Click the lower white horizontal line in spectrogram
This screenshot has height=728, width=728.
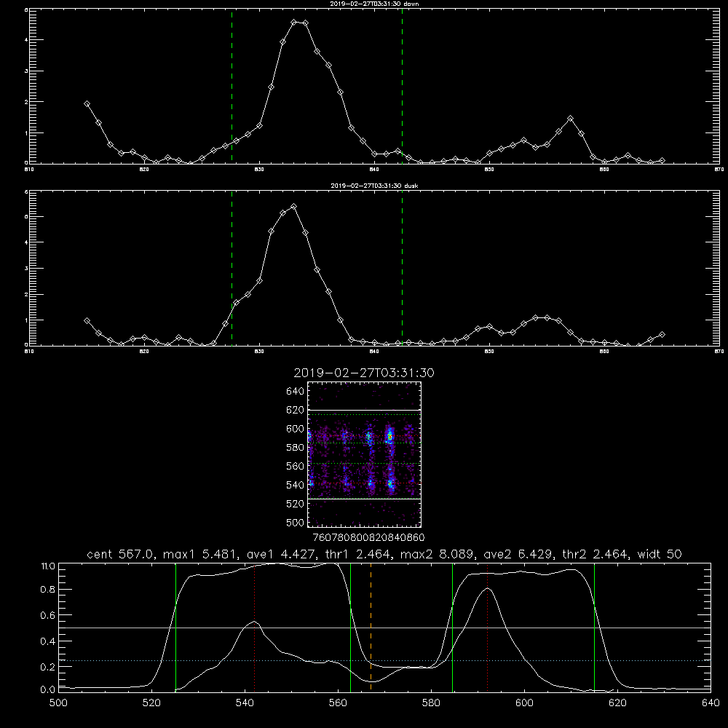[x=365, y=499]
